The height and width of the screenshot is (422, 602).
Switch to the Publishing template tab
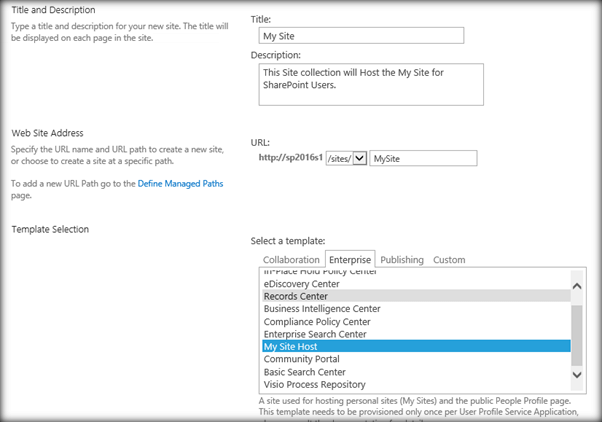pyautogui.click(x=402, y=260)
